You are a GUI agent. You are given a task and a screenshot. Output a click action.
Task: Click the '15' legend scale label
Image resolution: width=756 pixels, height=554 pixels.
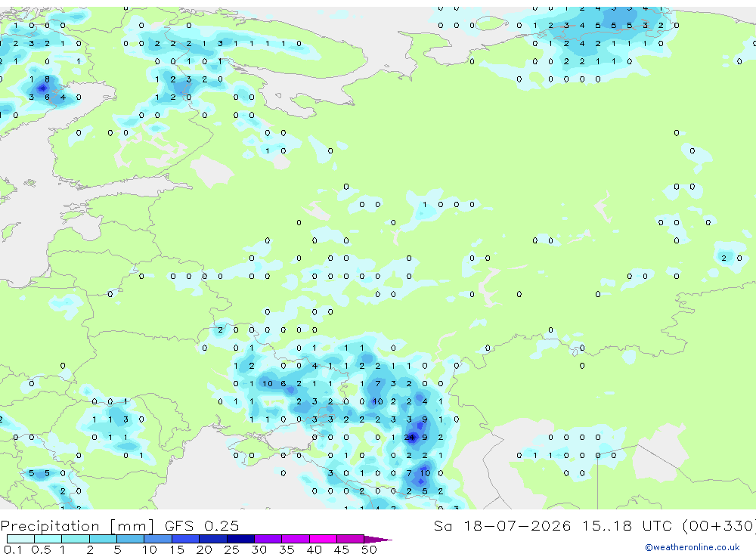point(177,549)
